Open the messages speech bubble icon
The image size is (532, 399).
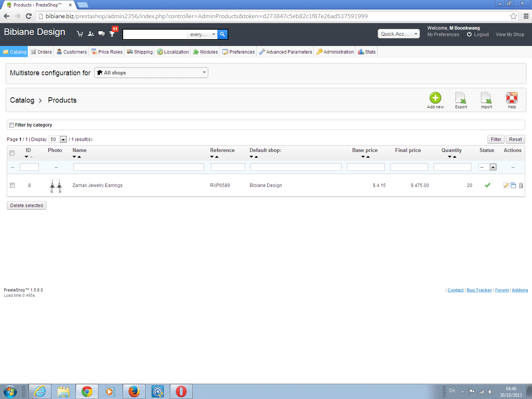pos(101,34)
